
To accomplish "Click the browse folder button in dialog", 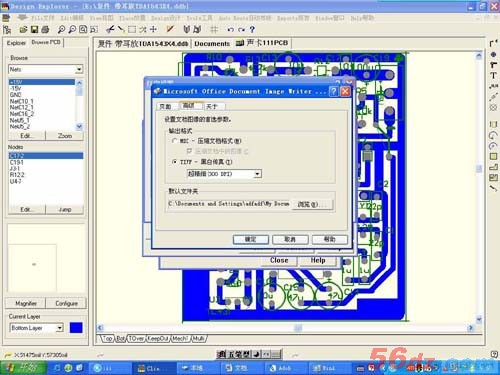I will tap(312, 204).
